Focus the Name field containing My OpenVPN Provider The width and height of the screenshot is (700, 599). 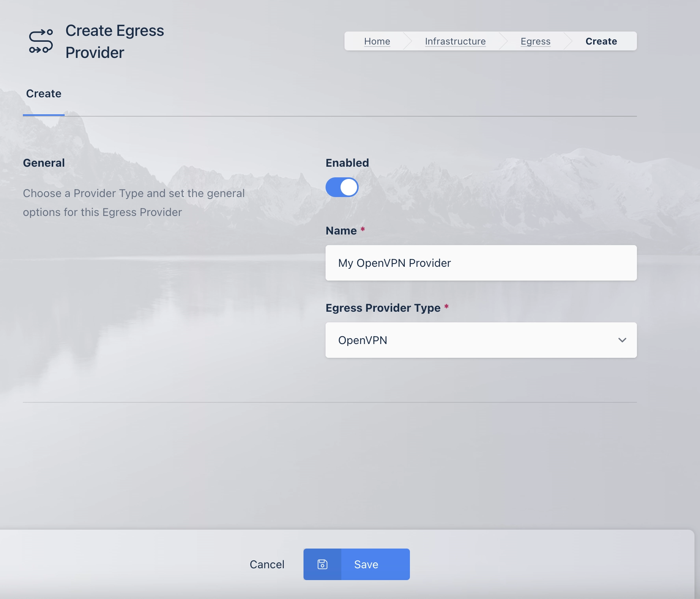point(481,263)
